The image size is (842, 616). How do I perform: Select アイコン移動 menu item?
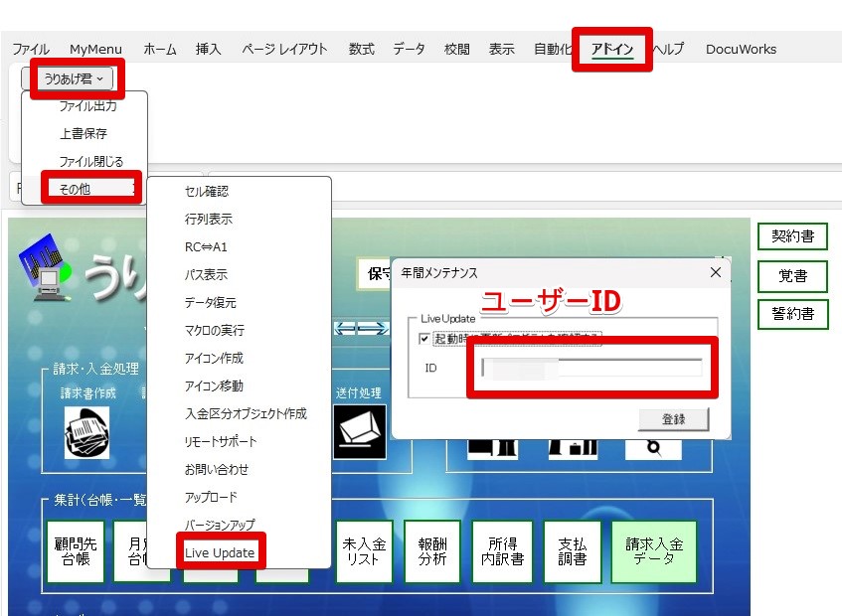point(214,385)
